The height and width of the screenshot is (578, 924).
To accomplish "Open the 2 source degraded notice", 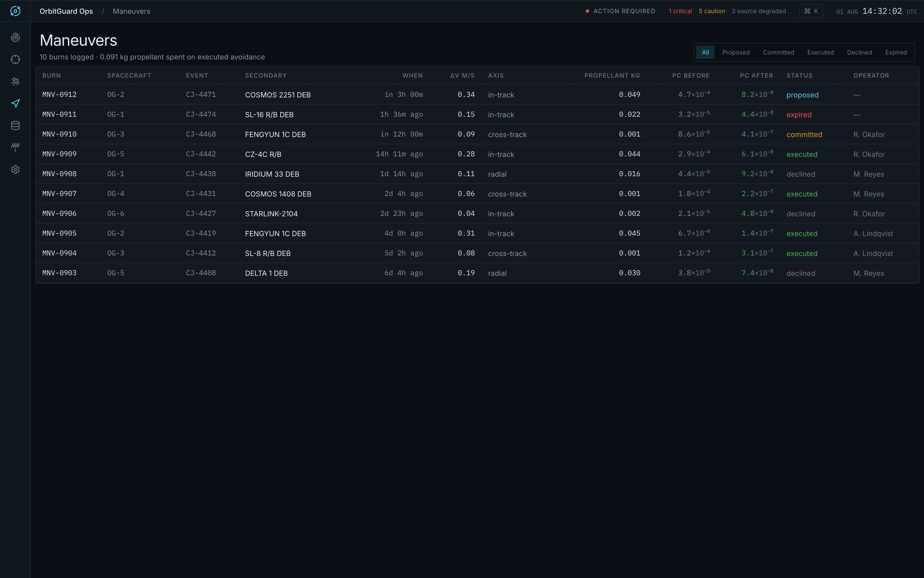I will [759, 11].
